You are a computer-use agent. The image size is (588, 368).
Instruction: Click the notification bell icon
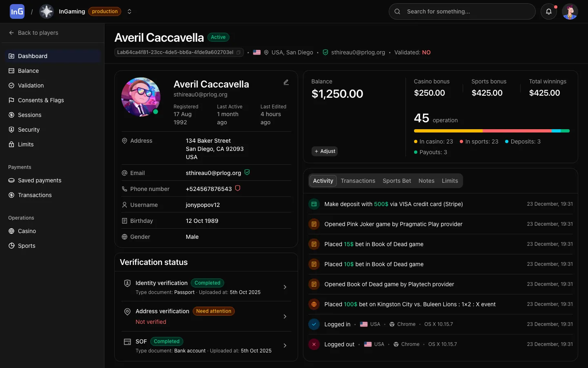(549, 11)
